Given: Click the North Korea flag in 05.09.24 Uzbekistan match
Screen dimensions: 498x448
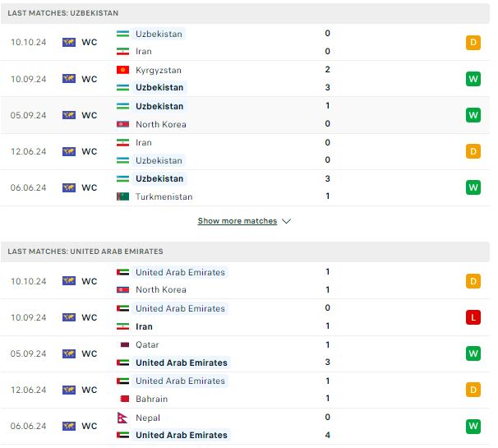Looking at the screenshot, I should [x=122, y=124].
